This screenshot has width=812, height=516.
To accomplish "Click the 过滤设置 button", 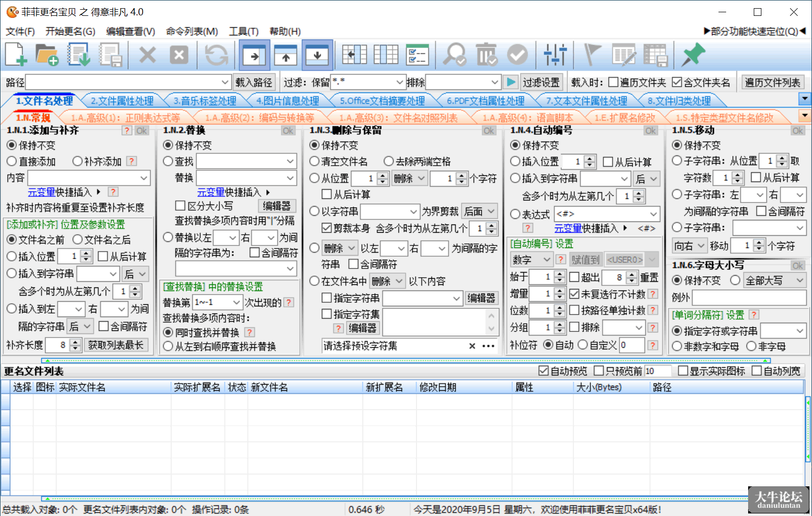I will pyautogui.click(x=541, y=82).
